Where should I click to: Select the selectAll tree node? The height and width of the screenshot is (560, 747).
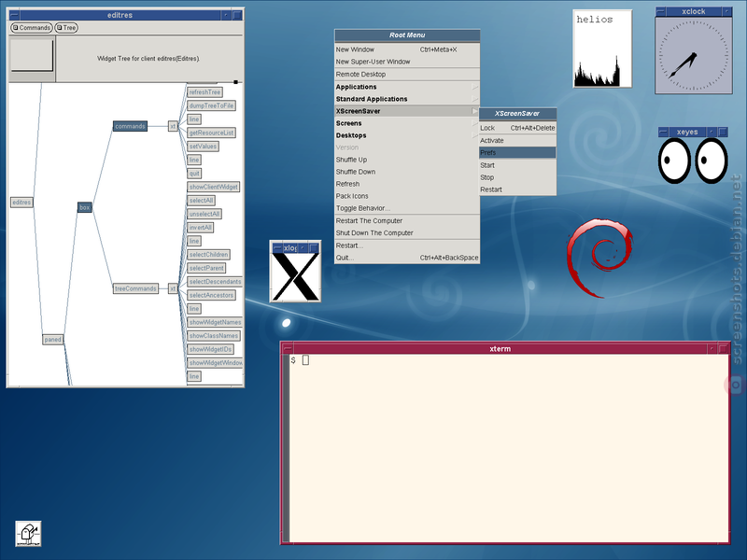point(202,201)
